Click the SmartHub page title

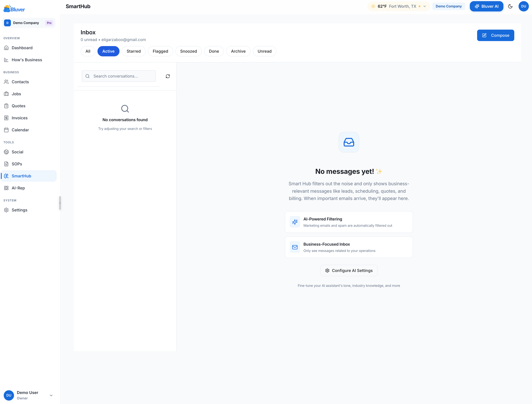pyautogui.click(x=78, y=6)
